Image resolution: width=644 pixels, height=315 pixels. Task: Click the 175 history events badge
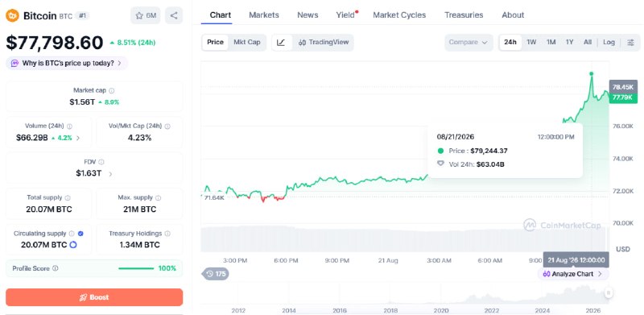click(216, 274)
